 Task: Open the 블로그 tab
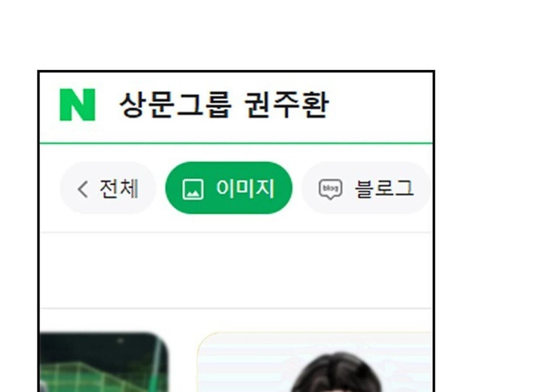[366, 188]
